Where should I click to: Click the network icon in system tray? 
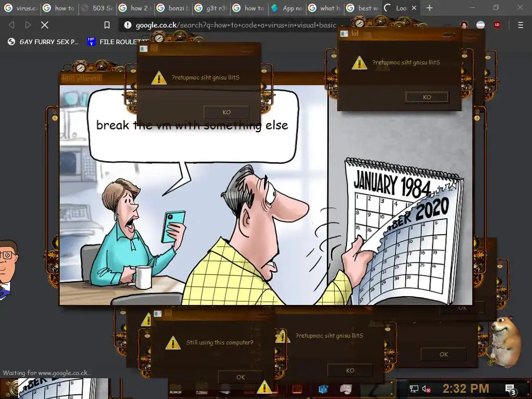[x=414, y=389]
